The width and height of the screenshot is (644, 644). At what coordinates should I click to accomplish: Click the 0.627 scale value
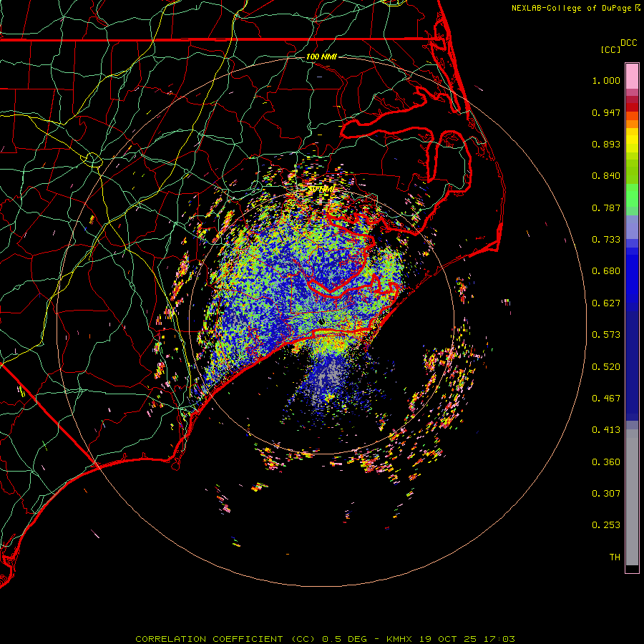606,303
